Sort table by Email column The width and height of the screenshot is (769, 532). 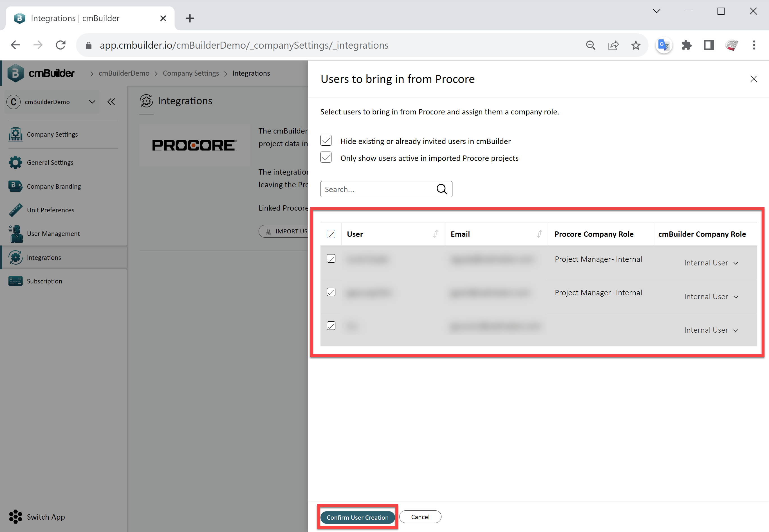[x=539, y=234]
